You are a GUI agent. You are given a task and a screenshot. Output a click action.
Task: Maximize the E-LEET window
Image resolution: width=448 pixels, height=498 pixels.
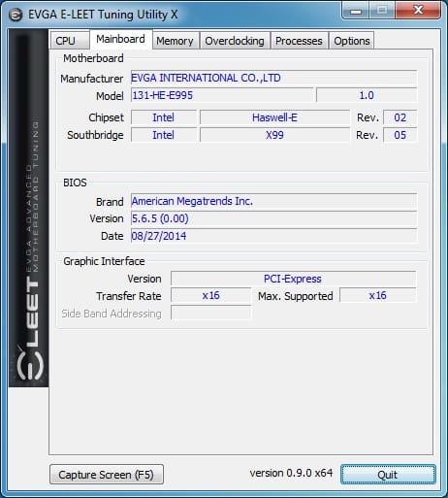[382, 11]
